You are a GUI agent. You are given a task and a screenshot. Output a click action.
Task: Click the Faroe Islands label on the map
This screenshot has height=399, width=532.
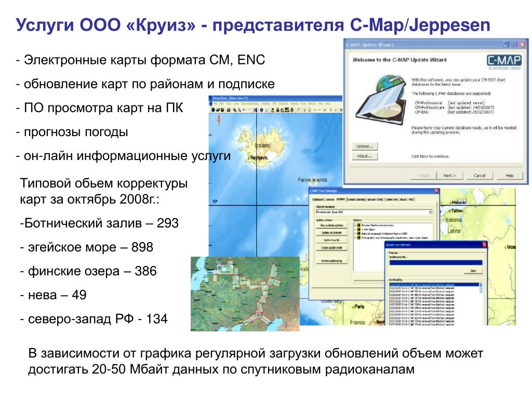click(312, 179)
